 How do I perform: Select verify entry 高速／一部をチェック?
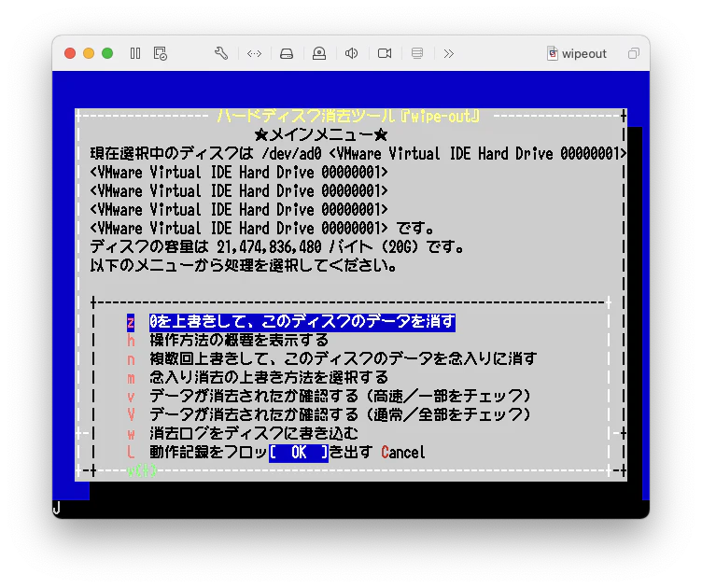click(x=340, y=397)
